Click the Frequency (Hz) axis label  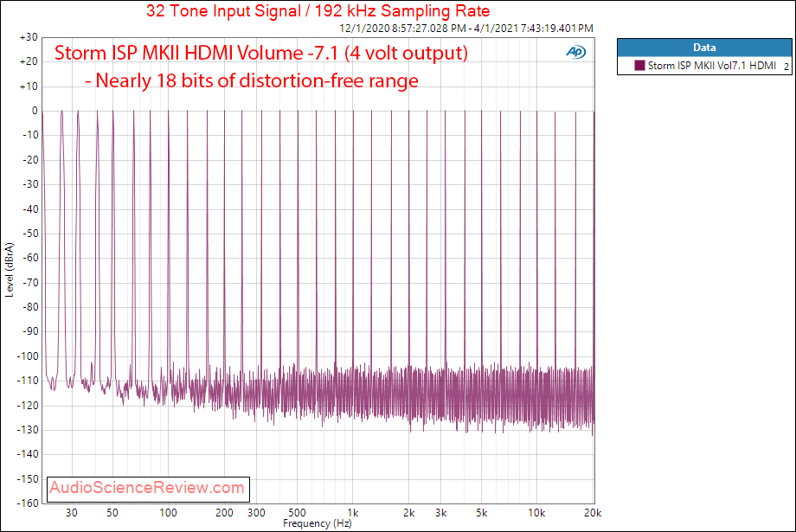click(x=318, y=523)
